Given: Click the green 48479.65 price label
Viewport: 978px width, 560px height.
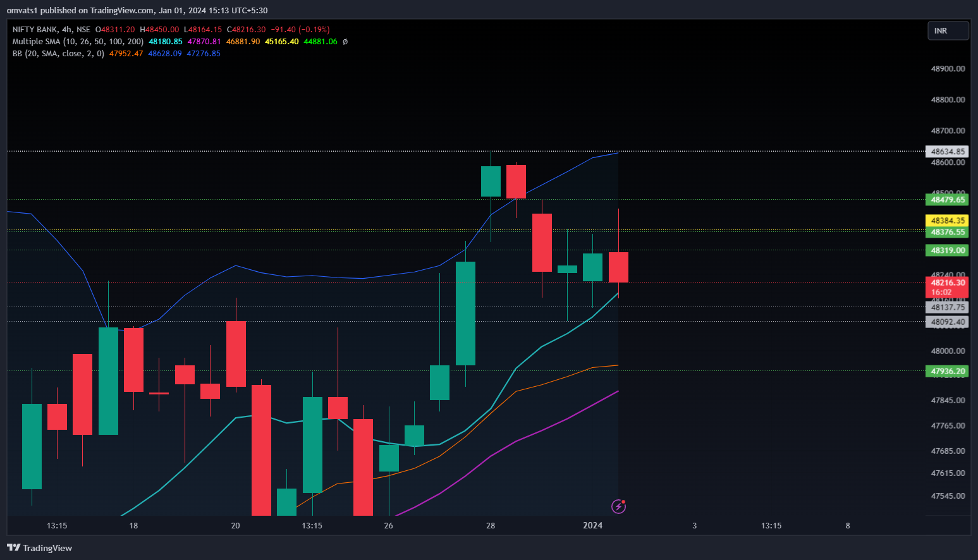Looking at the screenshot, I should [948, 200].
